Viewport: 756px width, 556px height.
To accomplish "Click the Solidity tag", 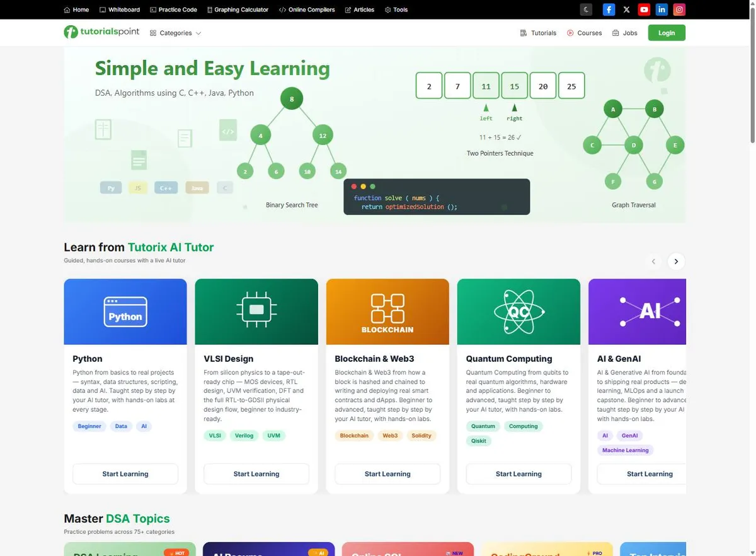I will click(421, 436).
